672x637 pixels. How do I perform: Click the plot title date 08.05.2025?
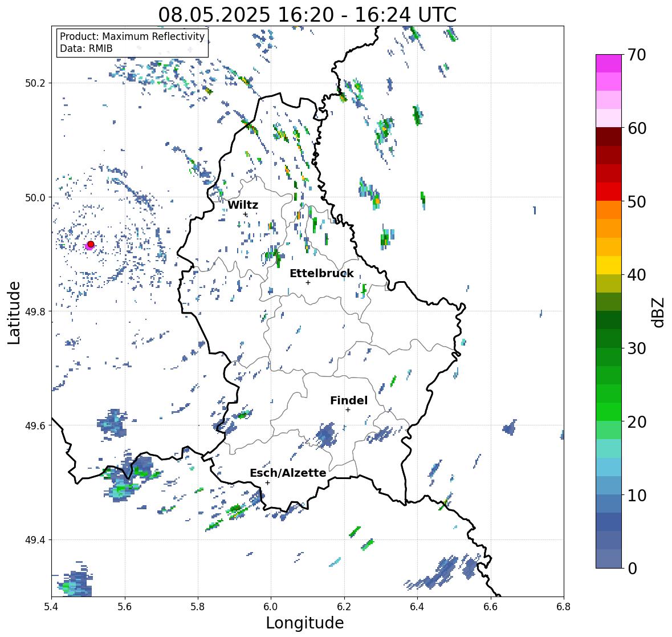[214, 15]
